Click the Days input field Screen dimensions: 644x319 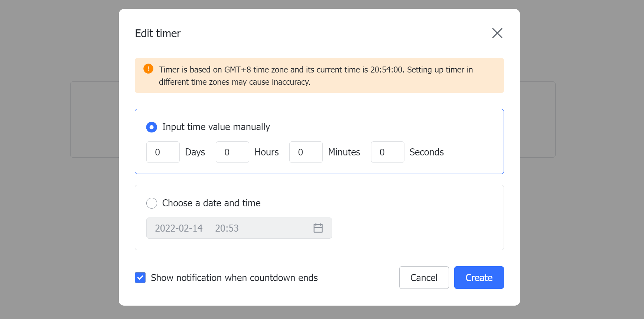click(x=163, y=152)
